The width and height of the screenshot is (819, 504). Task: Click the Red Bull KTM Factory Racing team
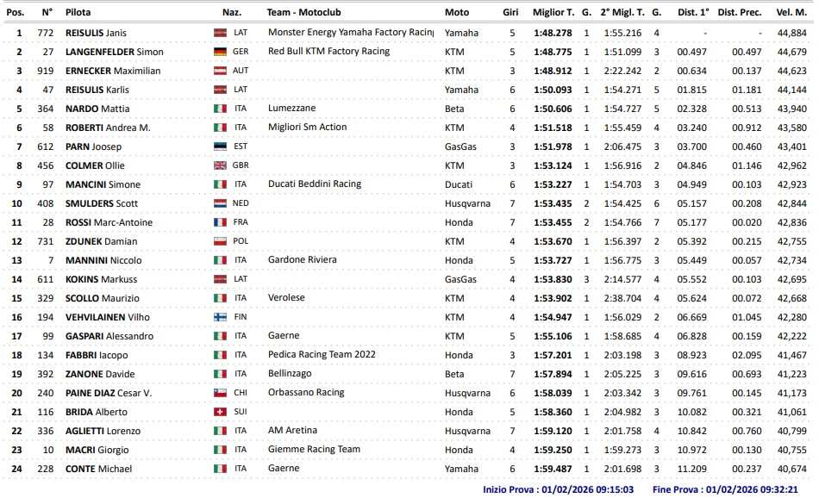pyautogui.click(x=328, y=51)
